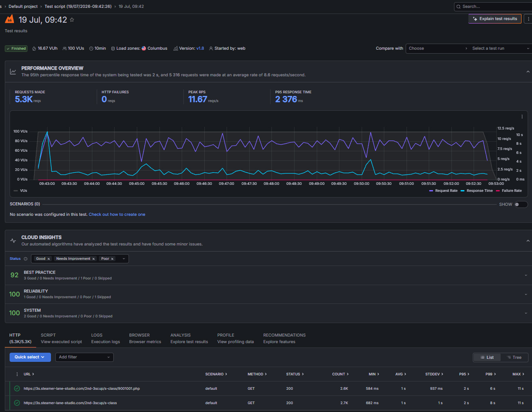Collapse the Performance Overview section
The image size is (532, 412).
click(x=528, y=72)
